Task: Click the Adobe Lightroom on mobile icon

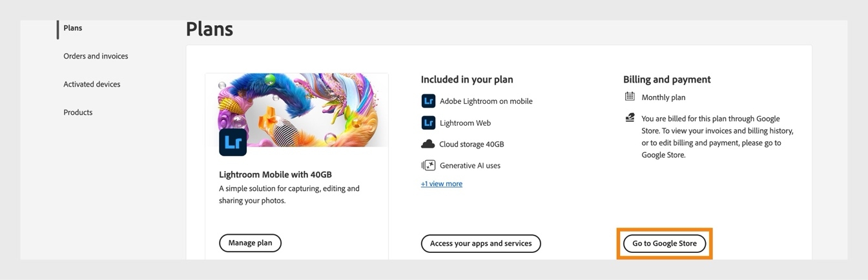Action: pos(428,101)
